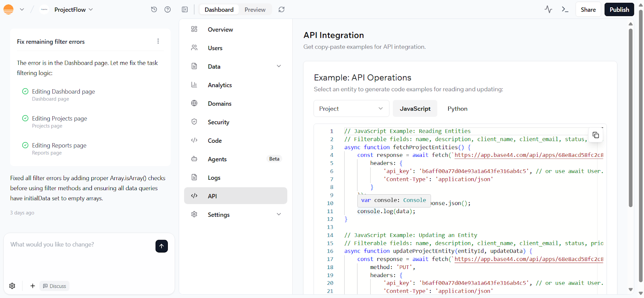Select the 'Editing Dashboard page' text
Screen dimensions: 644x298
pos(64,91)
